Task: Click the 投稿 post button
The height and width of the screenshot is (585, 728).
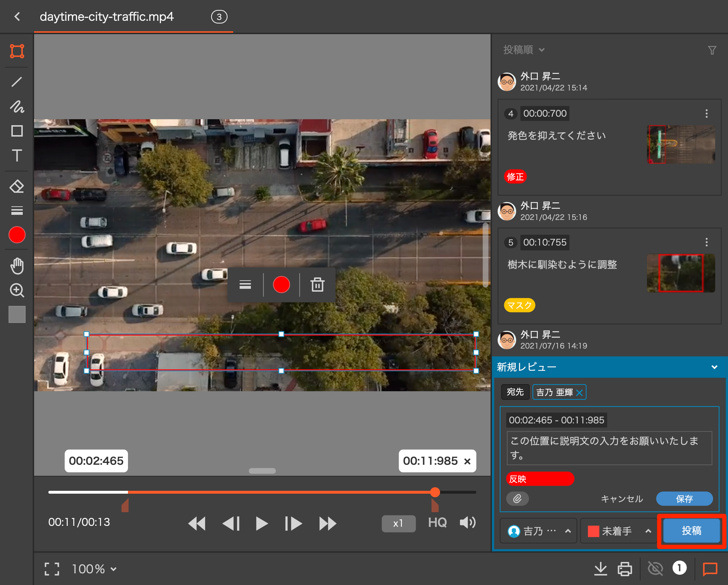Action: 692,531
